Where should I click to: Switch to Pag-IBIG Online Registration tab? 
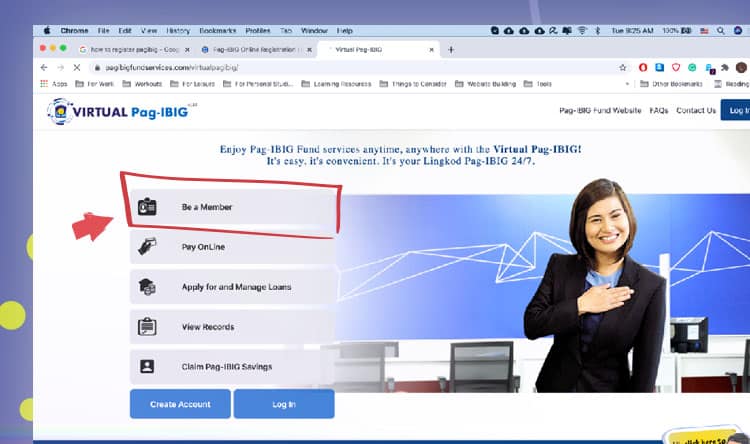coord(254,50)
